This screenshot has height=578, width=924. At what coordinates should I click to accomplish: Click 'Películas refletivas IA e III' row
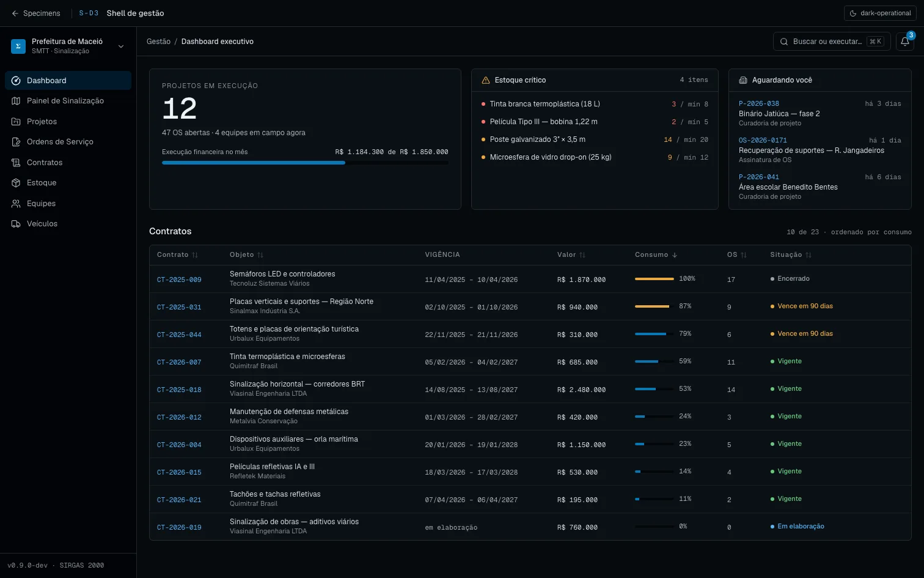point(530,472)
